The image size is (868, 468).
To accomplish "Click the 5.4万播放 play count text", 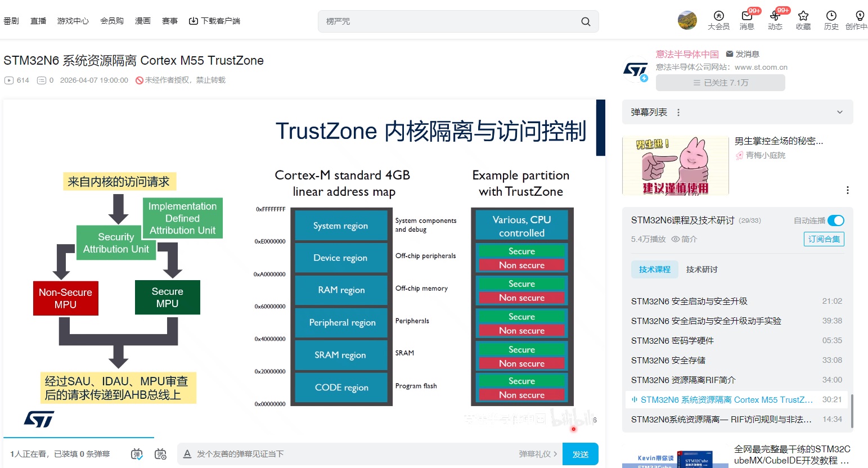I will pos(649,239).
